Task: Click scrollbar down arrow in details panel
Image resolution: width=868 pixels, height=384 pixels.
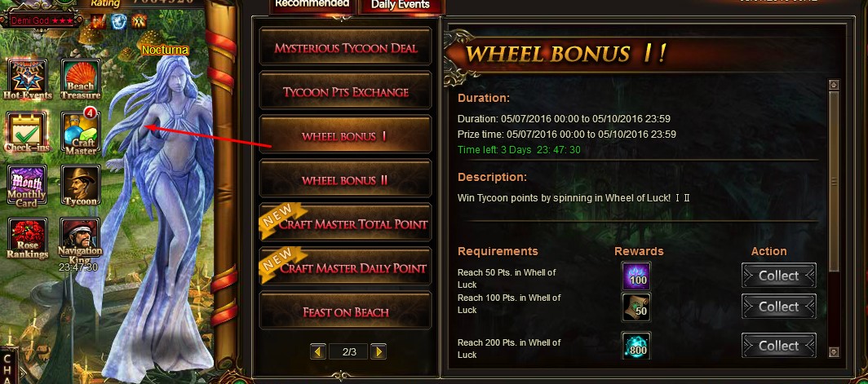Action: pos(835,352)
